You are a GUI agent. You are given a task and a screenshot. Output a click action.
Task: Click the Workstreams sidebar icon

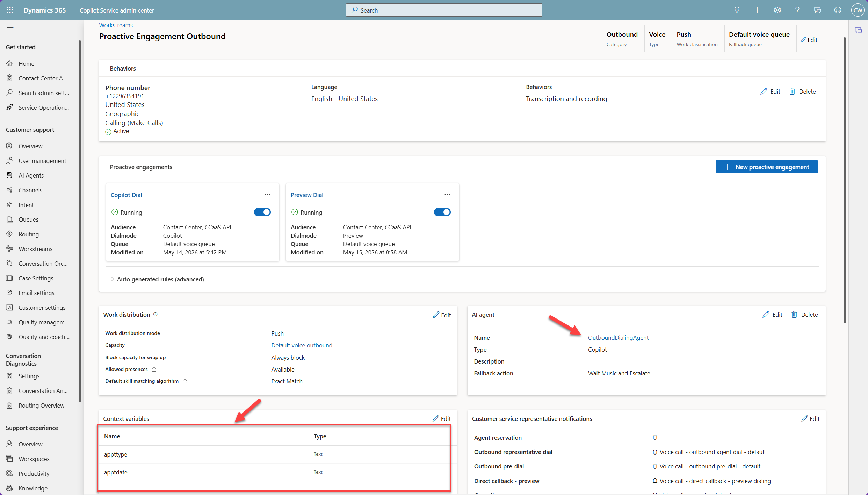click(x=9, y=249)
